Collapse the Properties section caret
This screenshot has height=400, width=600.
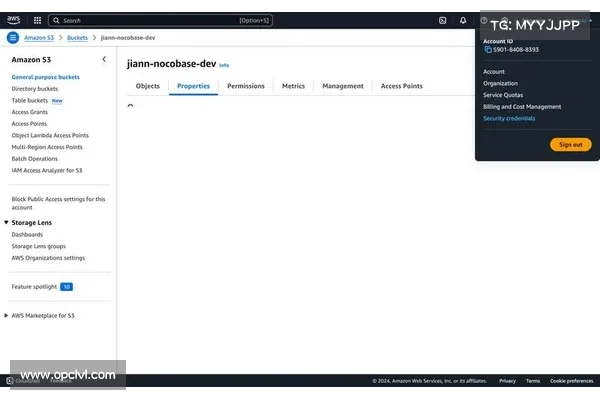130,106
